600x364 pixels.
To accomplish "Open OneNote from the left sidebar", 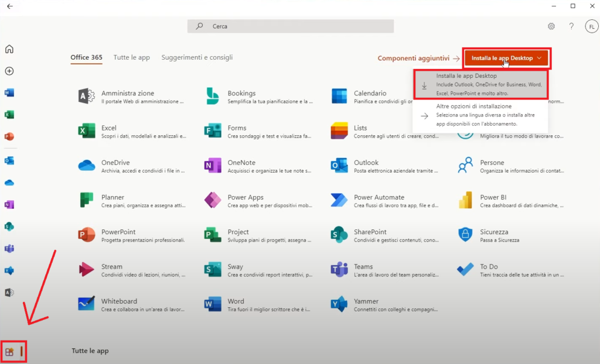I will click(x=9, y=205).
